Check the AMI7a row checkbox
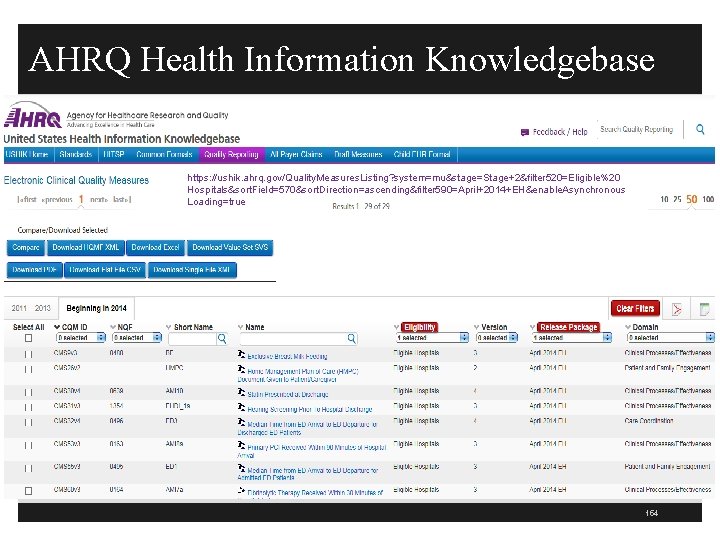Image resolution: width=720 pixels, height=540 pixels. 28,491
